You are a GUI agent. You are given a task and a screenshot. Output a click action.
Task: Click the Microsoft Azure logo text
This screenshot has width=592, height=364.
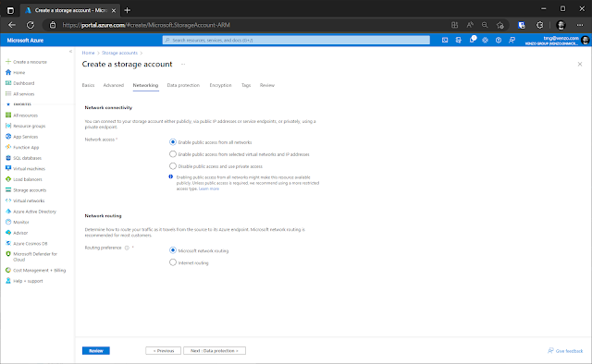[x=25, y=41]
